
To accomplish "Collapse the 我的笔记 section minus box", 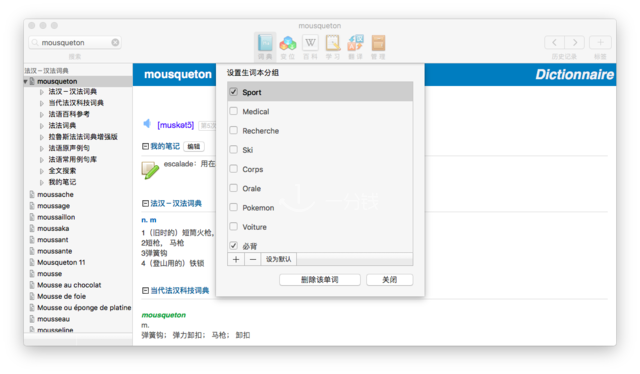I will click(145, 146).
